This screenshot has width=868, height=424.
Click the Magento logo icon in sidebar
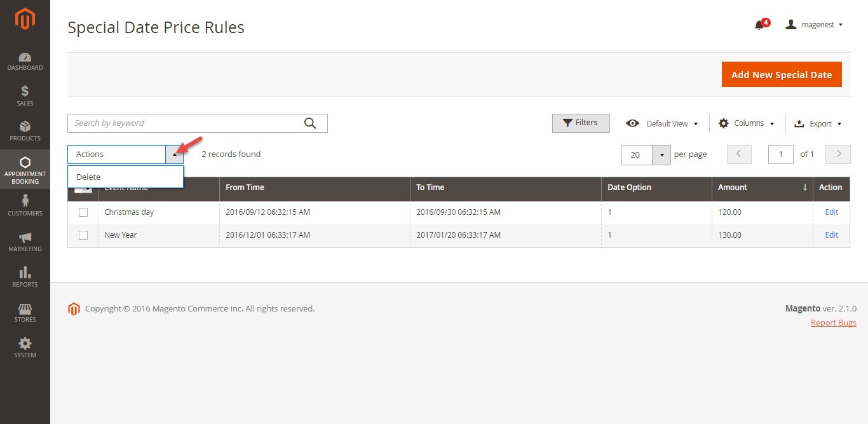click(25, 20)
